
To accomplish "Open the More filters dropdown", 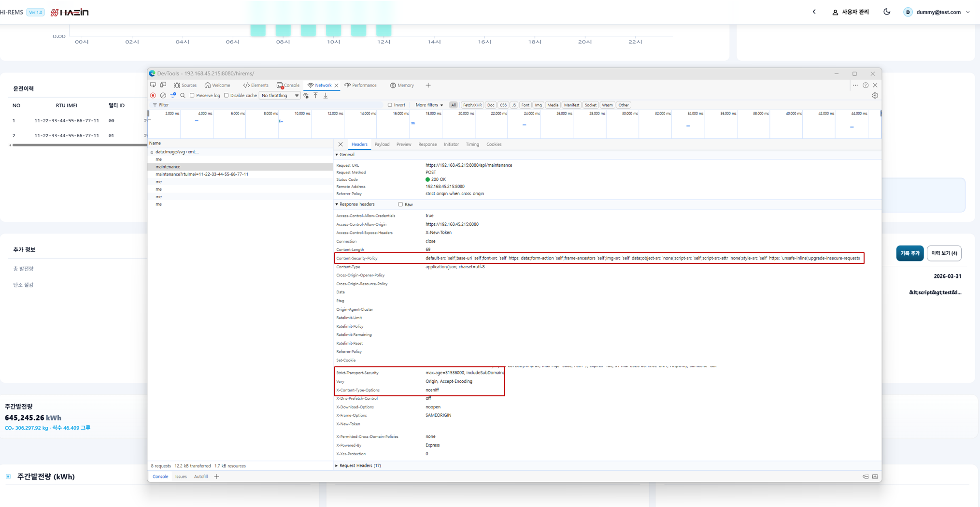I will click(428, 105).
